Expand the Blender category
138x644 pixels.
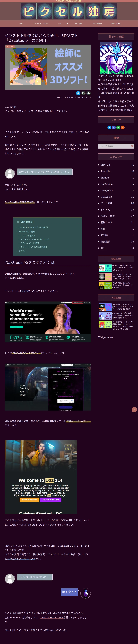[x=116, y=178]
